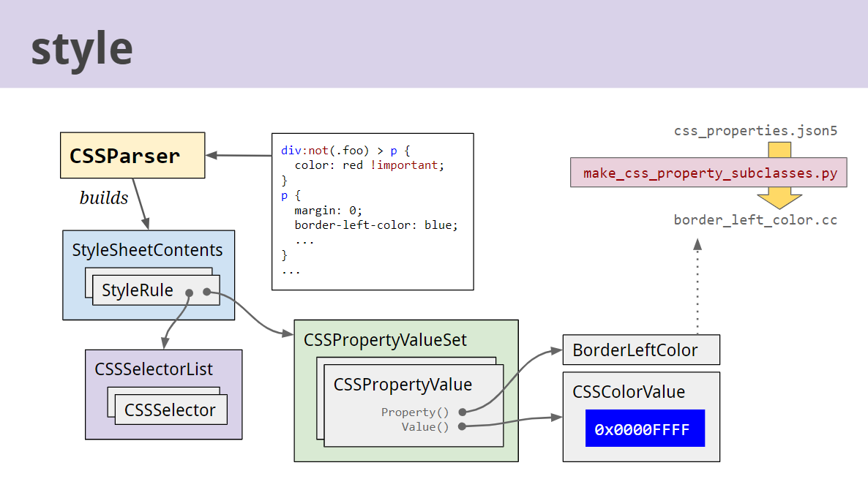Click the Value() accessor text

tap(425, 427)
